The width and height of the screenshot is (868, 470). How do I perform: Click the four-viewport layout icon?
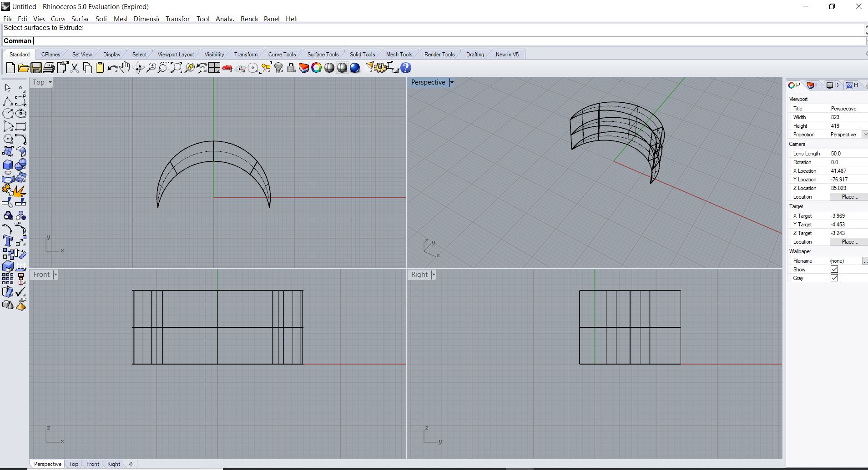click(214, 68)
